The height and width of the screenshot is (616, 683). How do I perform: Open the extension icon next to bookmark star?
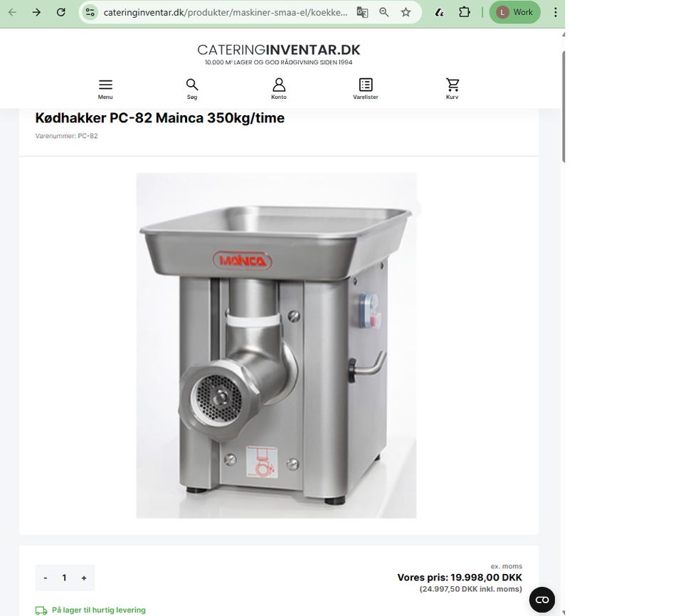[x=440, y=12]
